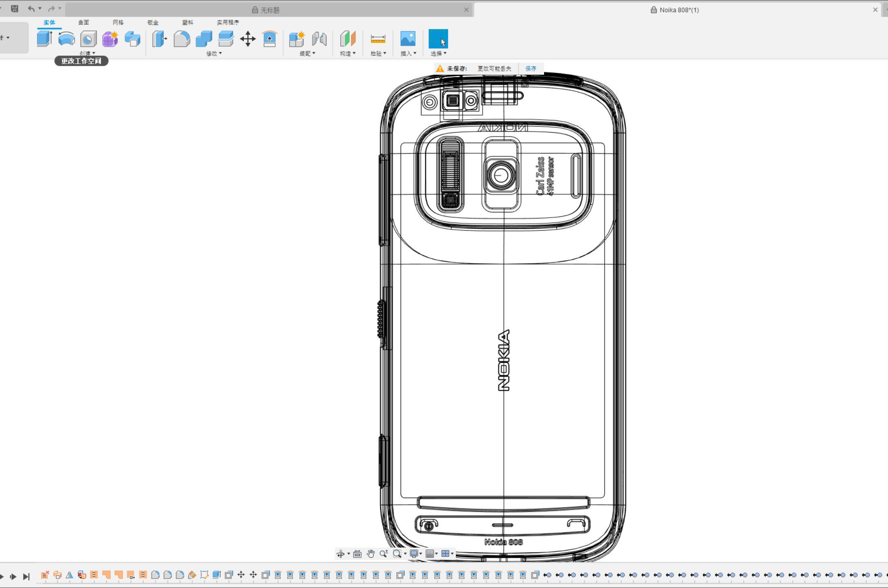Expand the 构造 (Construct) dropdown
Image resolution: width=888 pixels, height=588 pixels.
[348, 53]
